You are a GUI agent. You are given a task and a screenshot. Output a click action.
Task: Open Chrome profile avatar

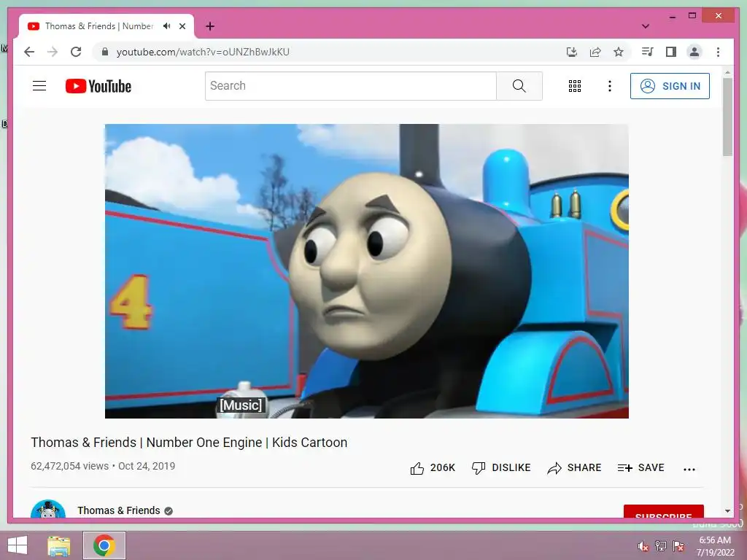click(694, 52)
